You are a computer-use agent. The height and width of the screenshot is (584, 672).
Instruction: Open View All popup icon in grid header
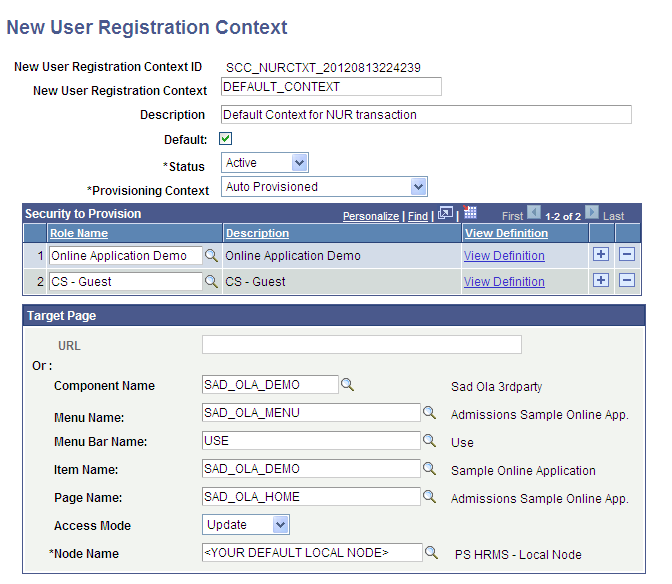[446, 214]
